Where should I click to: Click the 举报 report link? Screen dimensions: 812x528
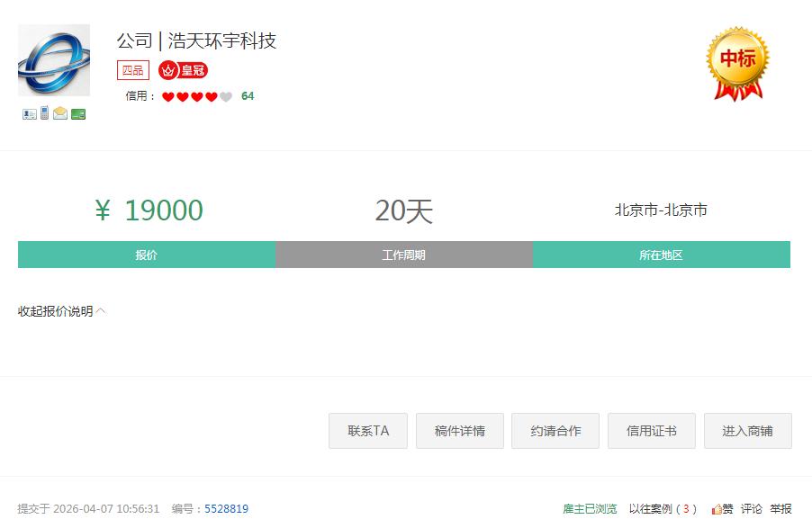[780, 509]
